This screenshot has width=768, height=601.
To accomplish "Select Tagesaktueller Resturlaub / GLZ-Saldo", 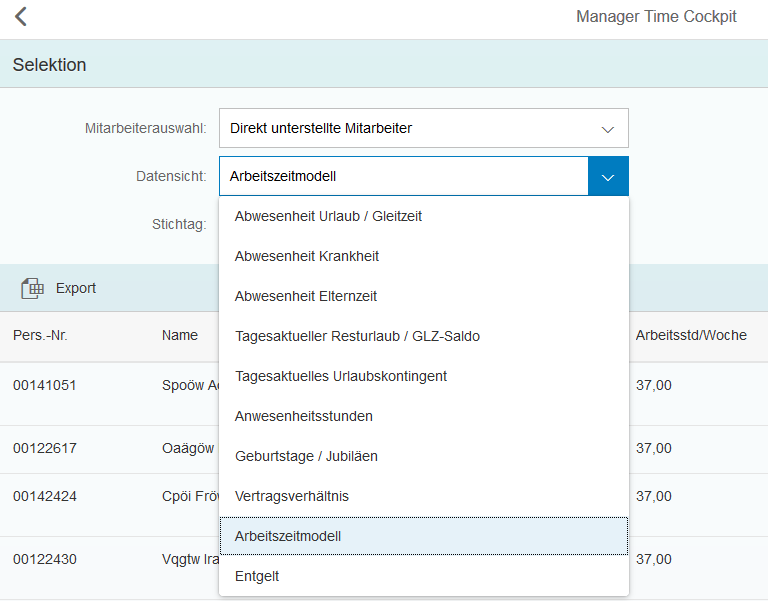I will tap(424, 337).
